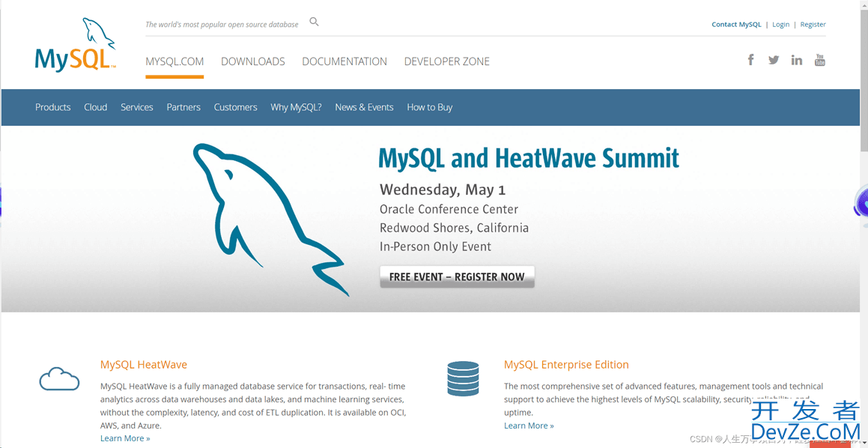Follow the Contact MySQL link
The width and height of the screenshot is (868, 448).
pyautogui.click(x=736, y=25)
